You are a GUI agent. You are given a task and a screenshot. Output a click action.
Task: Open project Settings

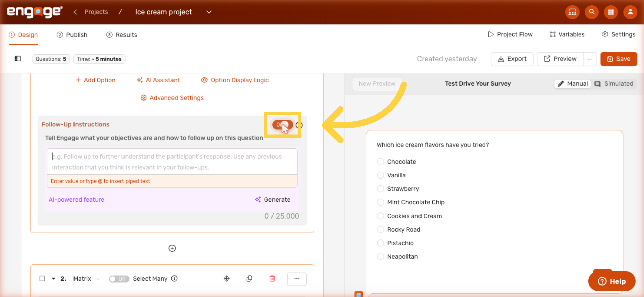[618, 34]
